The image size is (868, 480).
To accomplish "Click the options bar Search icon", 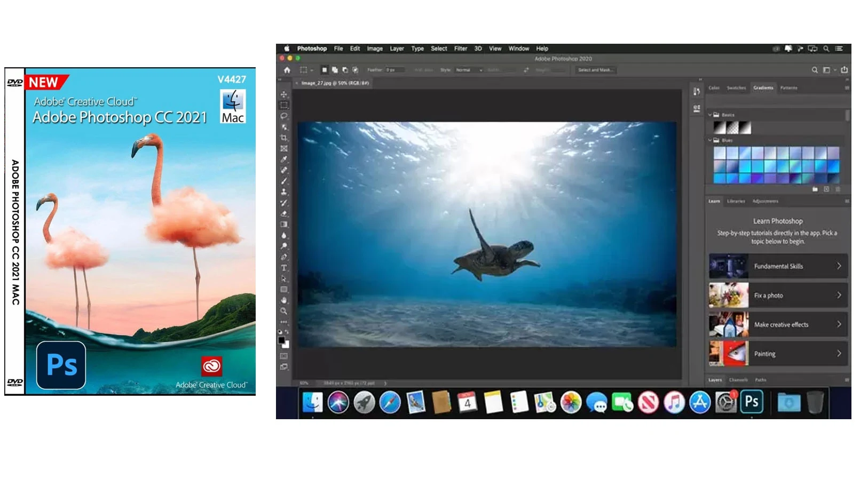I will (815, 70).
